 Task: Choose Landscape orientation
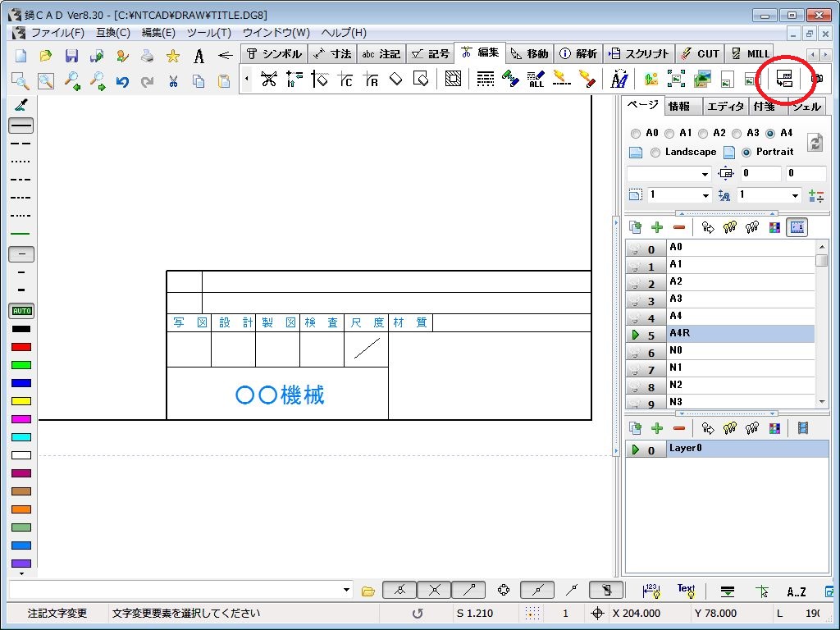655,153
